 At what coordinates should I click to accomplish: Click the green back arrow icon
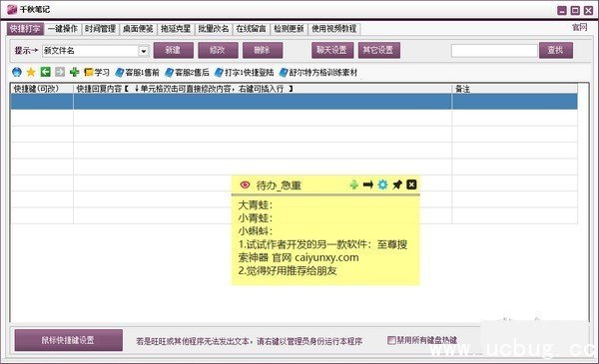(x=46, y=72)
